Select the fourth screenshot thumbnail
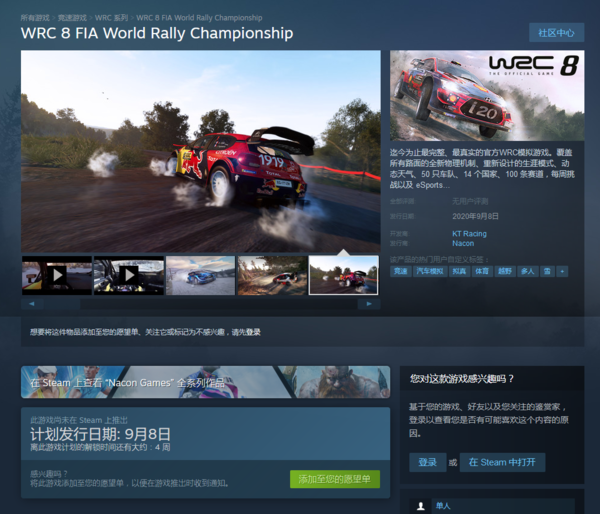 coord(272,274)
